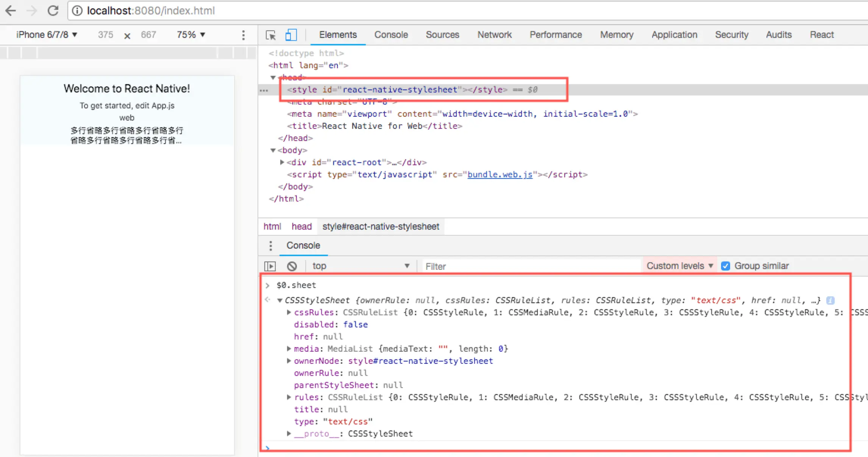Open the bundle.web.js script link
Image resolution: width=868 pixels, height=457 pixels.
500,174
